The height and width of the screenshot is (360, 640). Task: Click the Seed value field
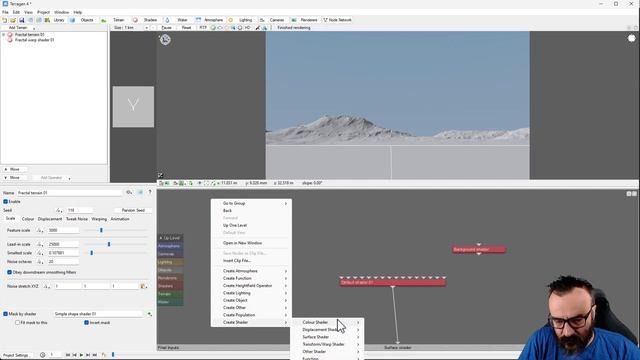pos(80,210)
